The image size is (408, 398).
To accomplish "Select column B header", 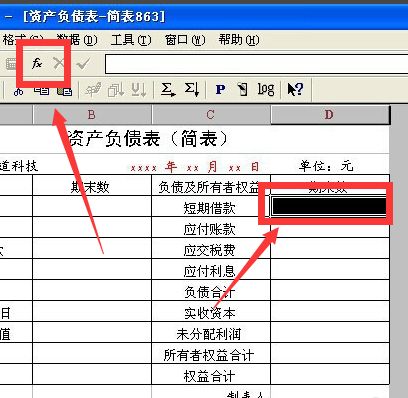I will pos(92,115).
